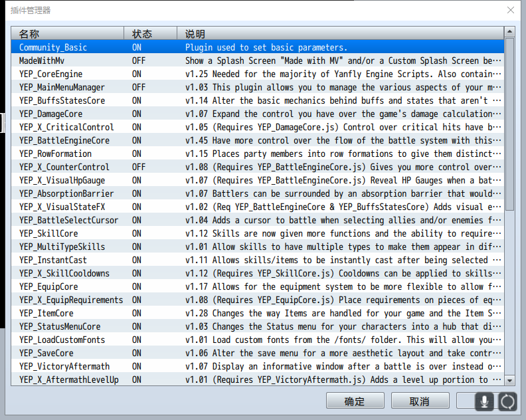
Task: Click the OFF status of MadeWithMv
Action: [139, 60]
